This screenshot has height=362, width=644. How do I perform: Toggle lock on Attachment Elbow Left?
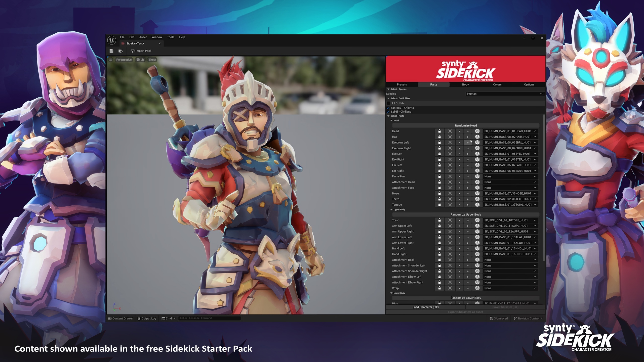coord(439,277)
